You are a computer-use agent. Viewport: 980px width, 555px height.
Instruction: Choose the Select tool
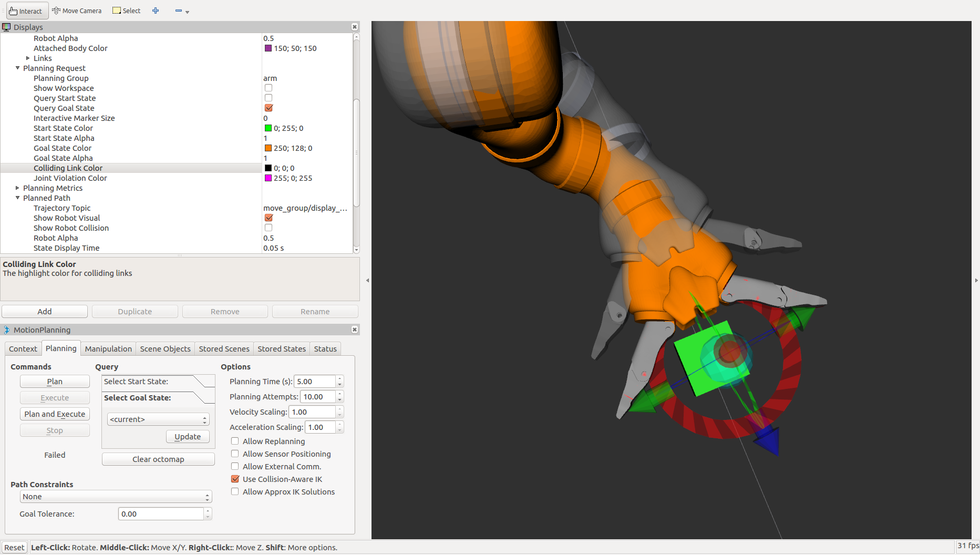point(127,11)
